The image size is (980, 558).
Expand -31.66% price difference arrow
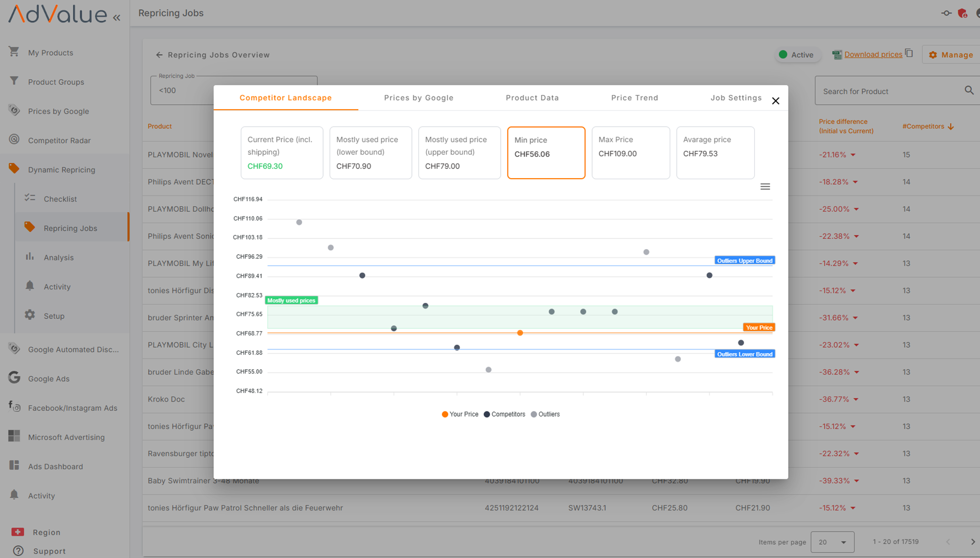tap(855, 318)
